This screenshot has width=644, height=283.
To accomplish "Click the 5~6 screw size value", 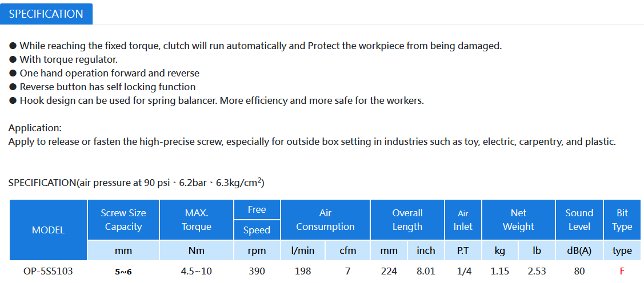I will [123, 272].
